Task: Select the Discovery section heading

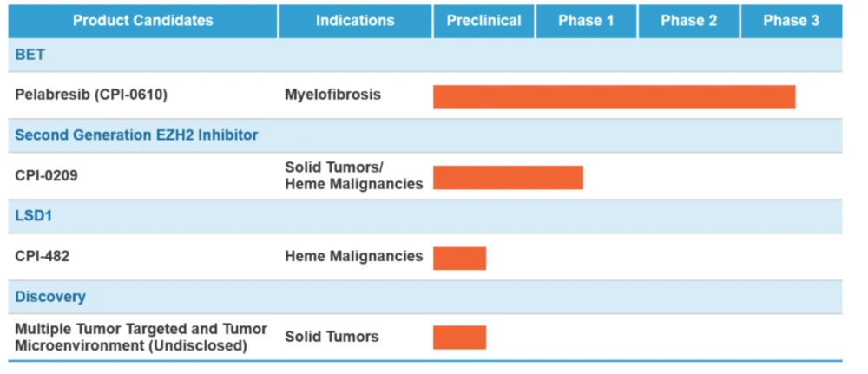Action: click(50, 297)
